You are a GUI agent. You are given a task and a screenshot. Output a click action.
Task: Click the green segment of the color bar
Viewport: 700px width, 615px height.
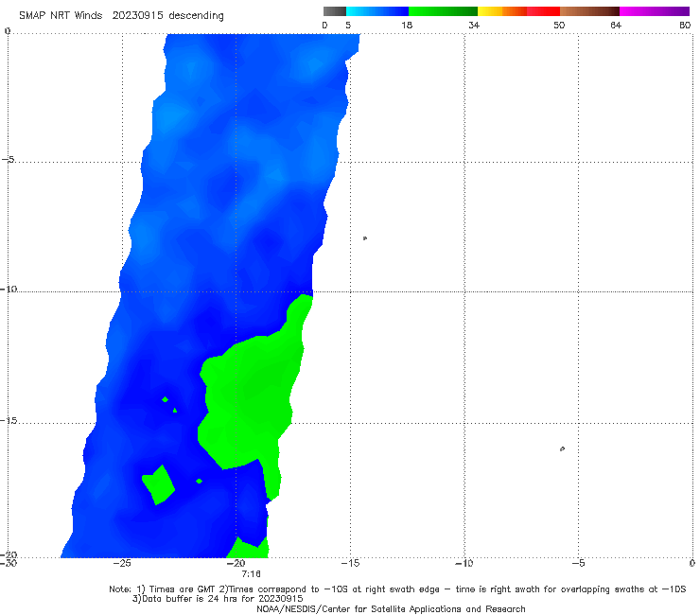(443, 11)
